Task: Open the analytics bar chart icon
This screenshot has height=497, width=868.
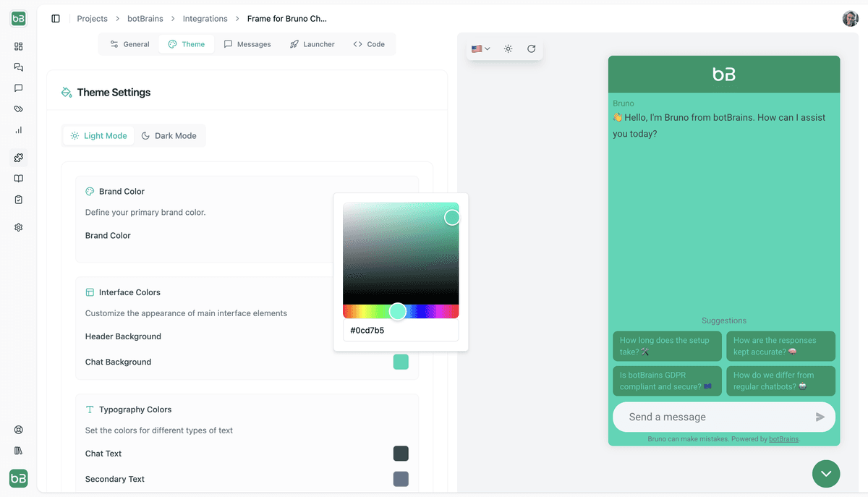Action: (x=19, y=130)
